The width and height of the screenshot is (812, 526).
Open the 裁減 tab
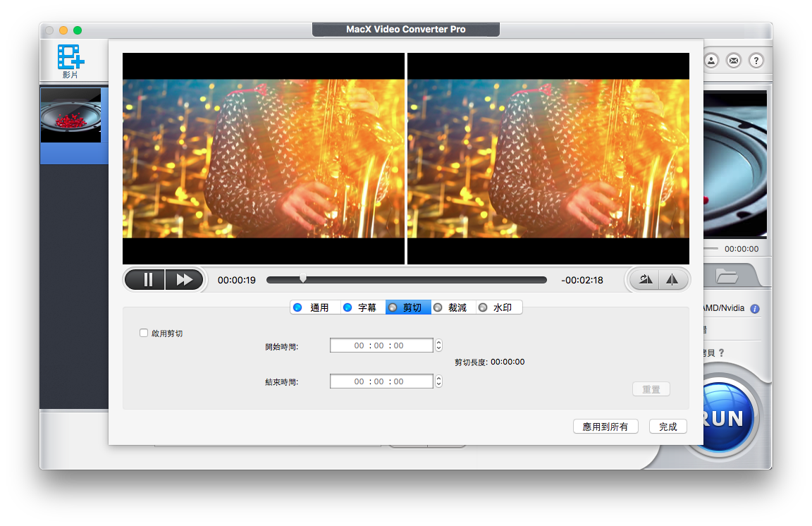453,308
